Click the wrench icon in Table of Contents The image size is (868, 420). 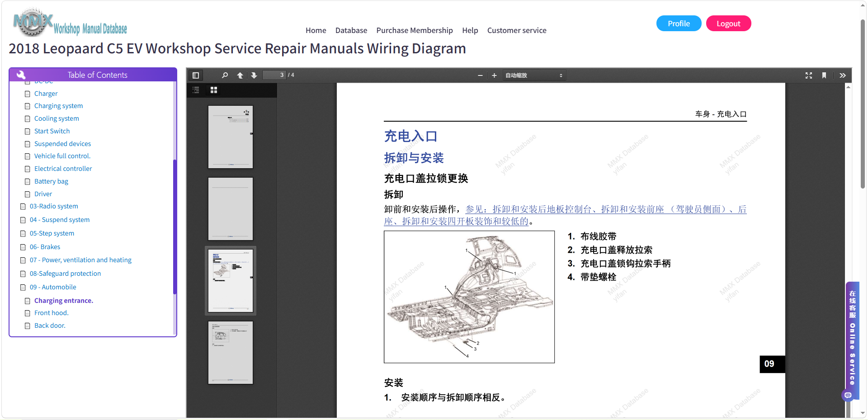(x=21, y=75)
